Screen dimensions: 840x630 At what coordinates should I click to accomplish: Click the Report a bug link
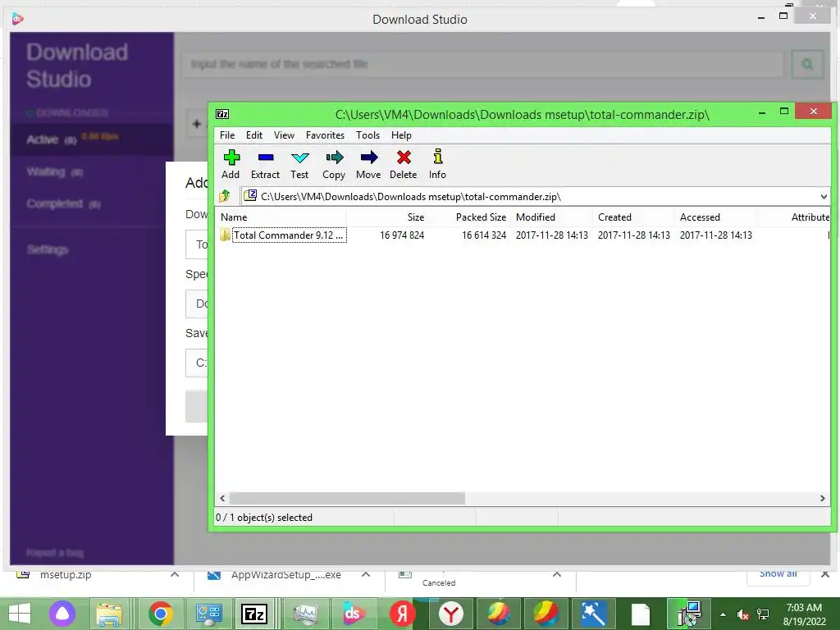pos(55,552)
